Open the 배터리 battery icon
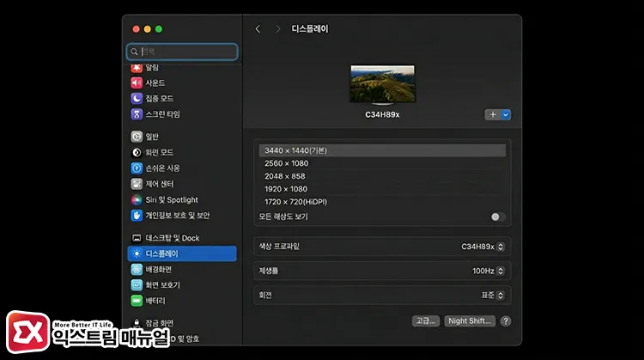Image resolution: width=644 pixels, height=360 pixels. tap(137, 301)
